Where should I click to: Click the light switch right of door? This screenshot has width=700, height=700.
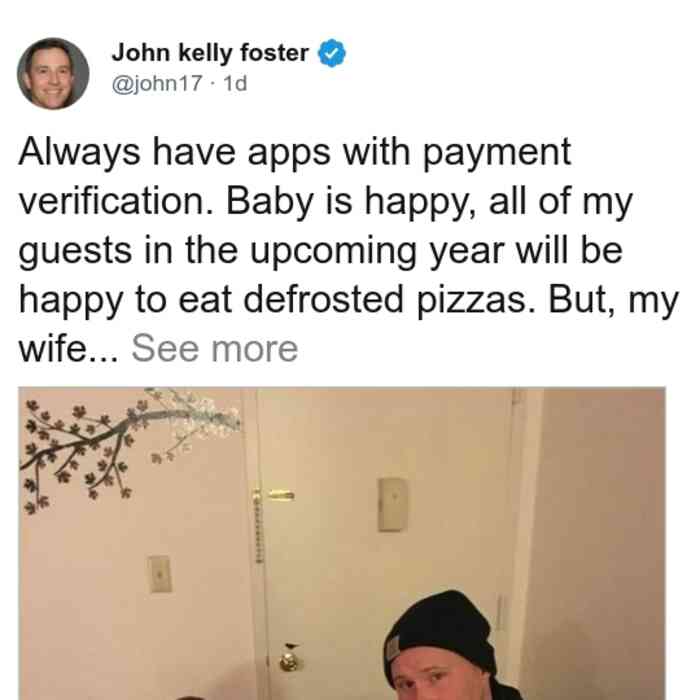tap(392, 504)
